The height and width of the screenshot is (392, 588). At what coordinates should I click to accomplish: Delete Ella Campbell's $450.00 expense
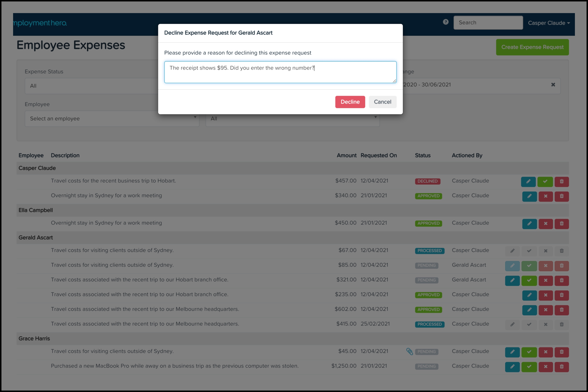pyautogui.click(x=561, y=224)
